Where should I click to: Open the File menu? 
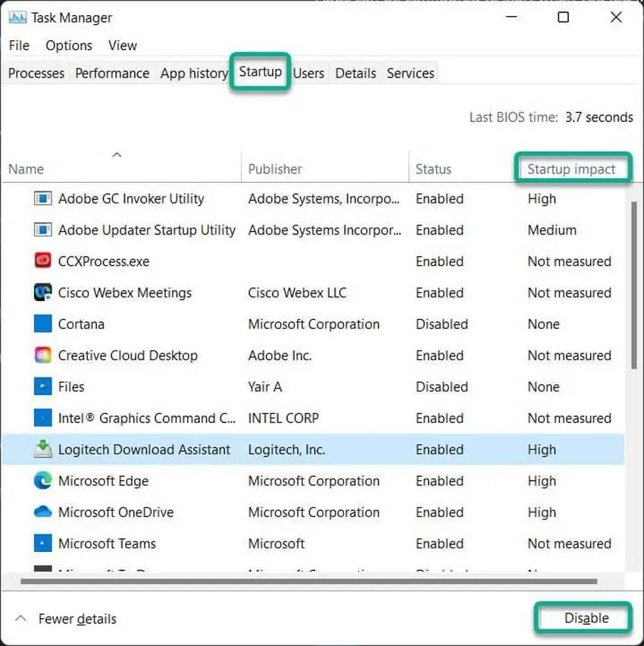[20, 45]
